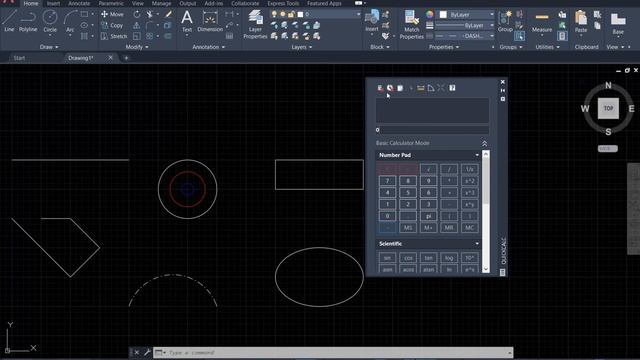This screenshot has height=360, width=640.
Task: Click the MC memory clear key
Action: click(x=470, y=228)
